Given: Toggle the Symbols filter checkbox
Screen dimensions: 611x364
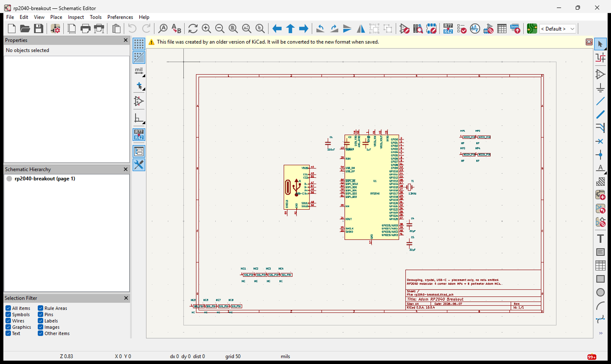Looking at the screenshot, I should (x=8, y=314).
